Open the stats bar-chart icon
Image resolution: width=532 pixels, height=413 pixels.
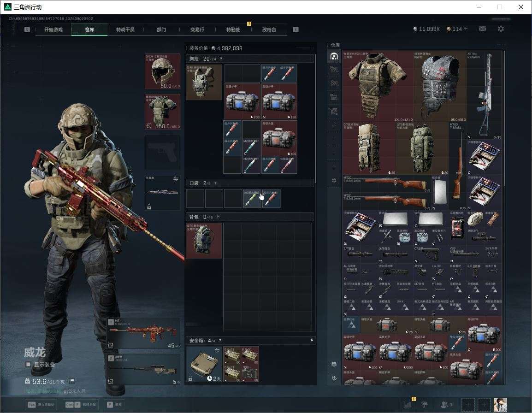click(x=407, y=405)
